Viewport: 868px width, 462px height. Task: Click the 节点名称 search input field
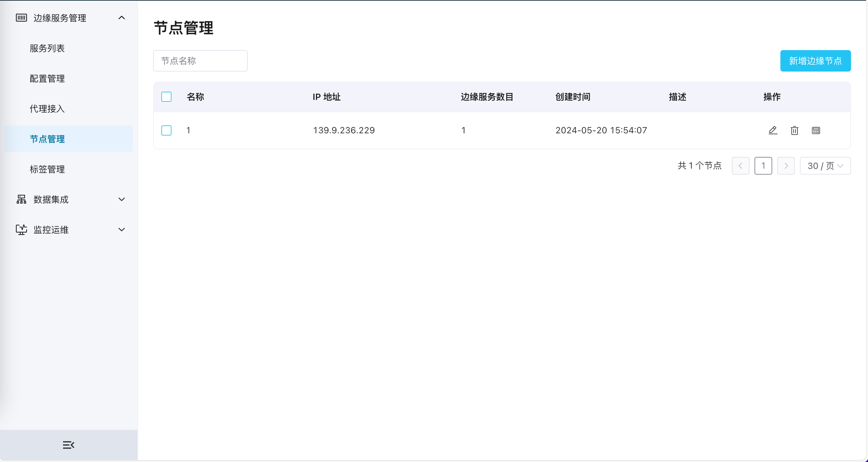(x=200, y=61)
